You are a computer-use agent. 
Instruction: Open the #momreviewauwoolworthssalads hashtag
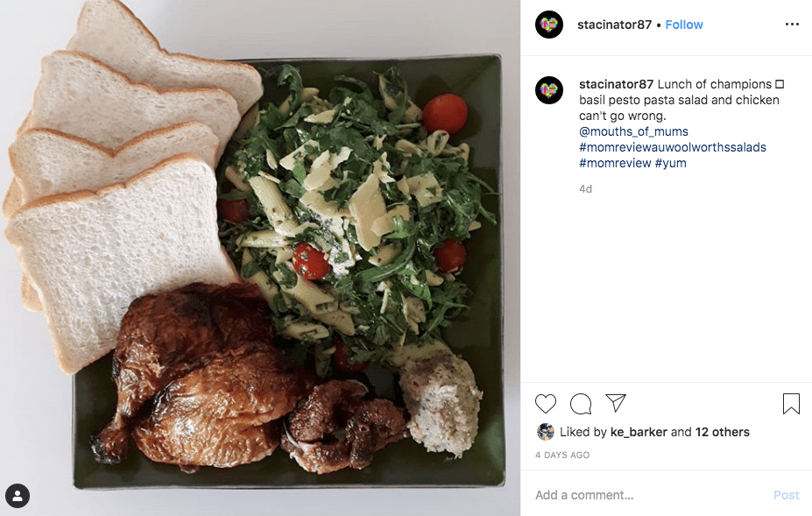(x=672, y=147)
